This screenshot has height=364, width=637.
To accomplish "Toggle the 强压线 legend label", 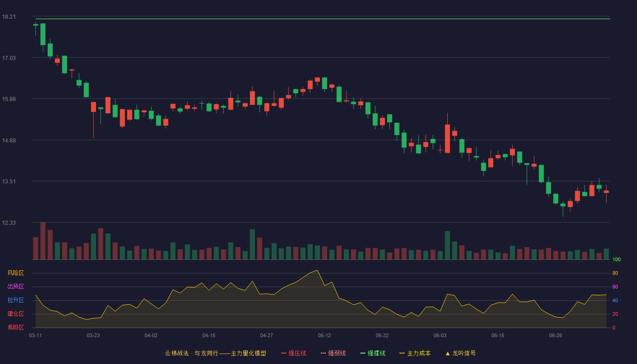I will pyautogui.click(x=297, y=353).
